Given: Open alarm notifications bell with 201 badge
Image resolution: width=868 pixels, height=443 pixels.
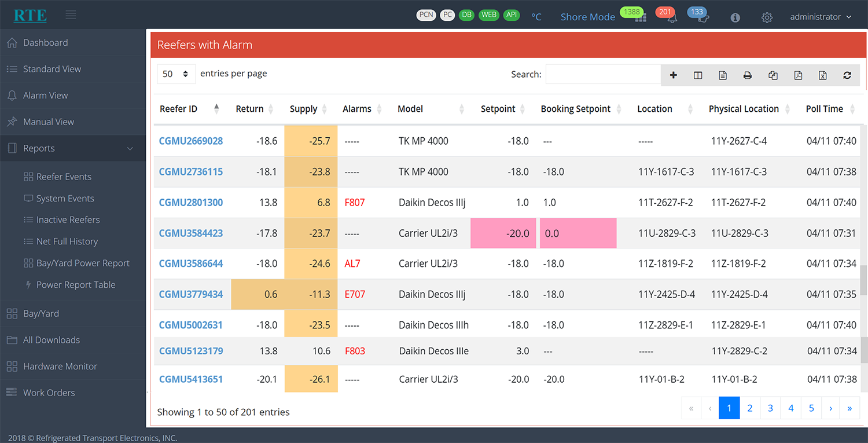Looking at the screenshot, I should click(x=671, y=18).
